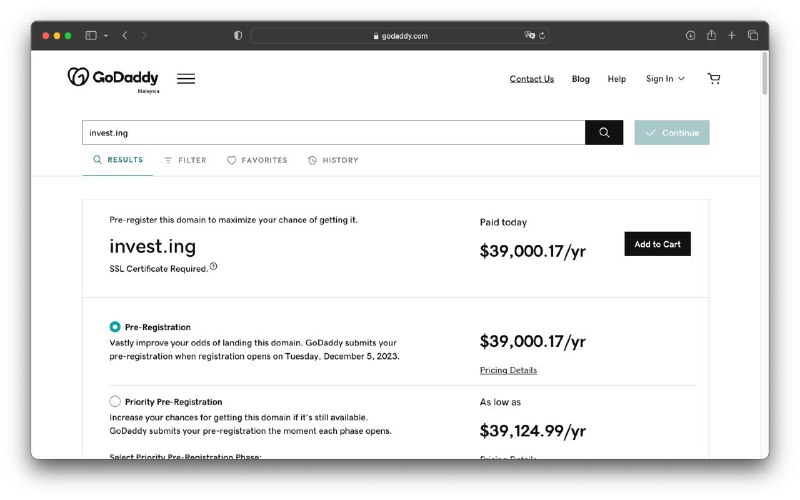
Task: Open the shopping cart
Action: tap(713, 79)
